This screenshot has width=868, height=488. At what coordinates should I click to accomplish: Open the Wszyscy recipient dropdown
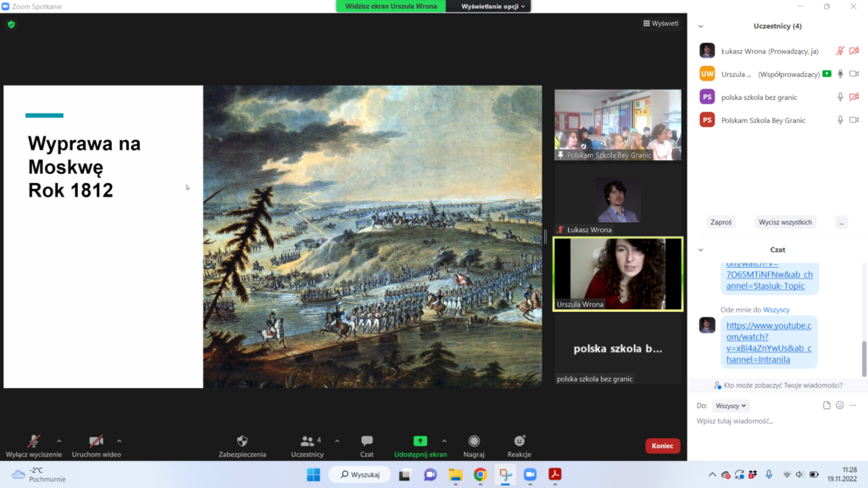[x=731, y=406]
